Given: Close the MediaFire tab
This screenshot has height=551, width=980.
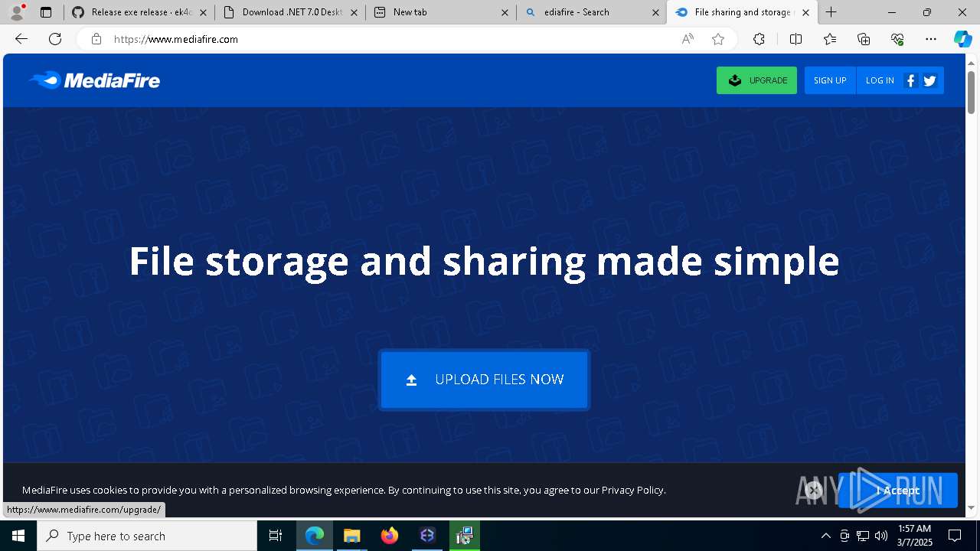Looking at the screenshot, I should click(805, 12).
